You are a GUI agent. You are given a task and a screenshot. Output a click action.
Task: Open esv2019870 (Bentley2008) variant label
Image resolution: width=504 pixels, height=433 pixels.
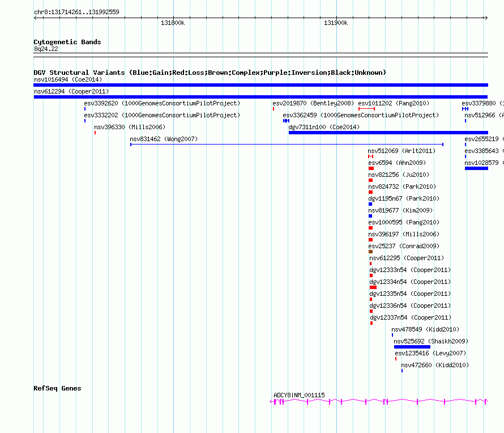313,103
